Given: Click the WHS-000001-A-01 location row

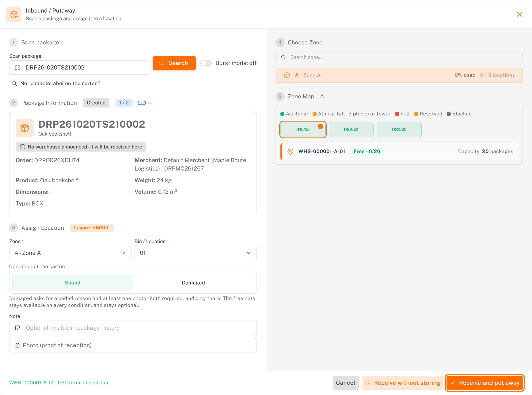Looking at the screenshot, I should 399,152.
